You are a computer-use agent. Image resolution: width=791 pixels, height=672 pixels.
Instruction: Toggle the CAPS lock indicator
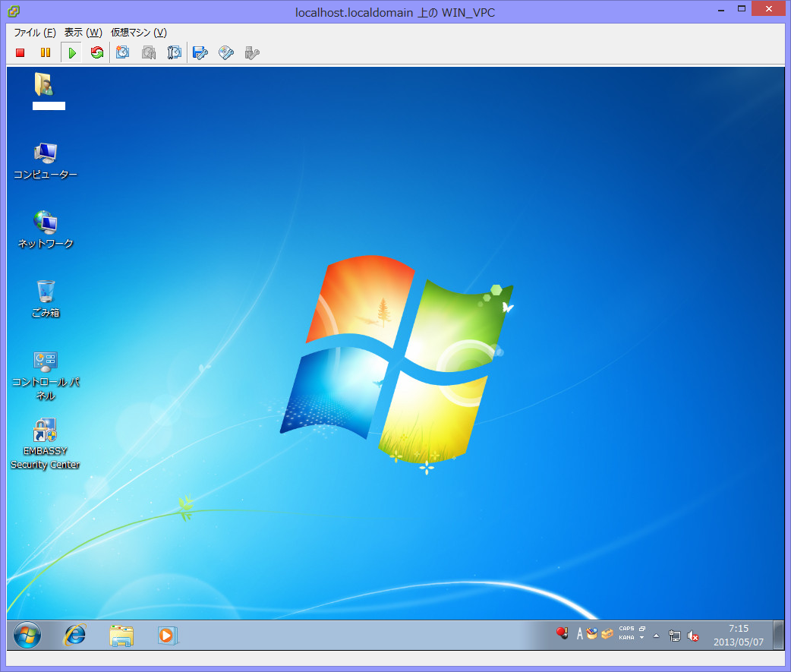pyautogui.click(x=626, y=629)
